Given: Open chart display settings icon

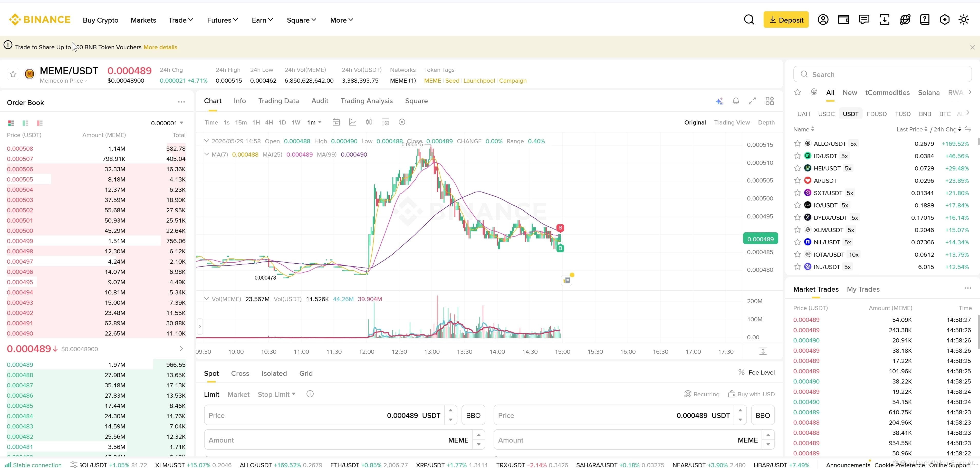Looking at the screenshot, I should [x=385, y=122].
